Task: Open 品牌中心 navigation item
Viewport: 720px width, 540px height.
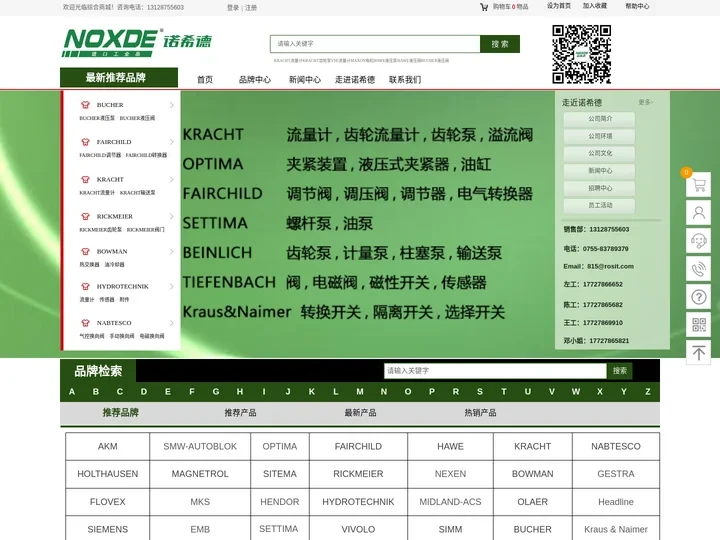Action: click(255, 79)
